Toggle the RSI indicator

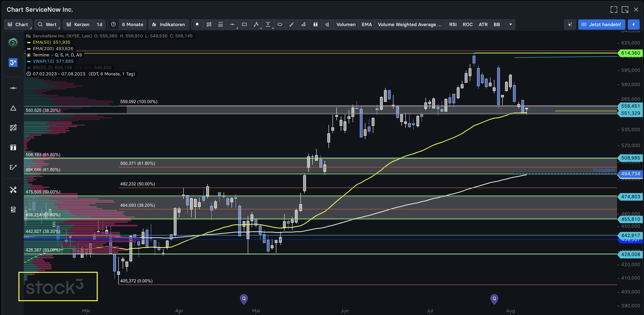pos(453,25)
